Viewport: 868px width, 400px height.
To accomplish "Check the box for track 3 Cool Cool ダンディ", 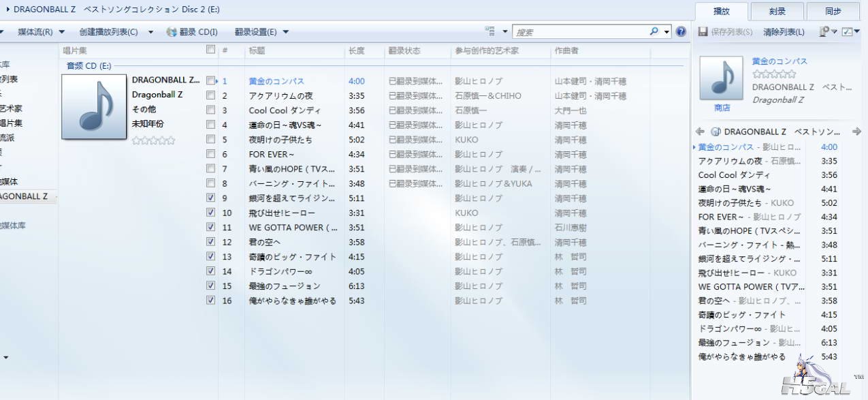I will point(210,110).
